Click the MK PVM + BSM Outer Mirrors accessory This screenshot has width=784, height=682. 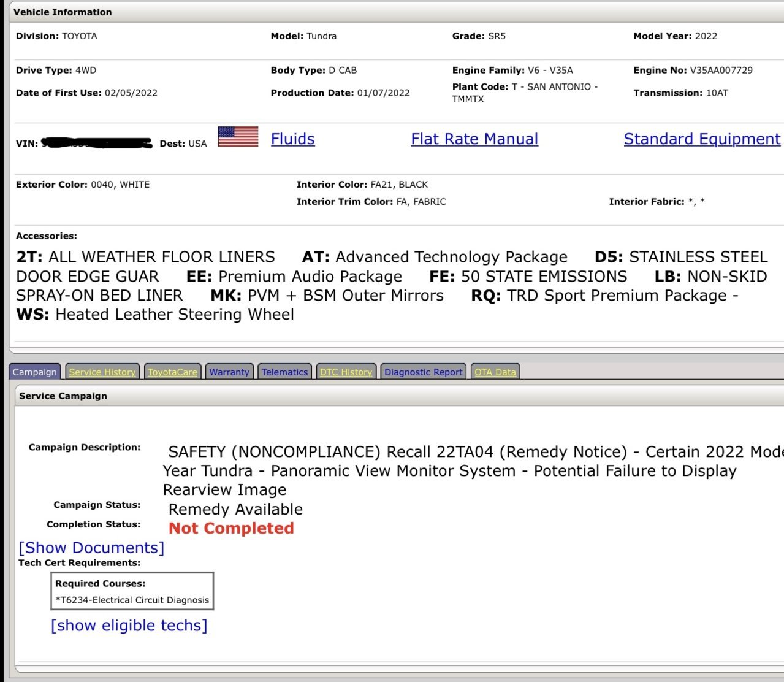327,295
